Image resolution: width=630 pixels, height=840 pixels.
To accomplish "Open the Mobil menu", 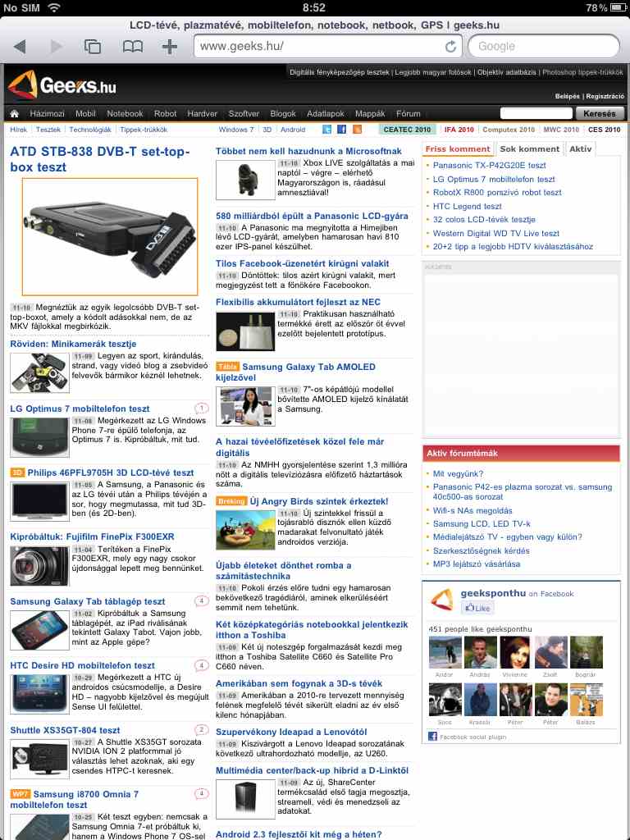I will click(x=85, y=113).
